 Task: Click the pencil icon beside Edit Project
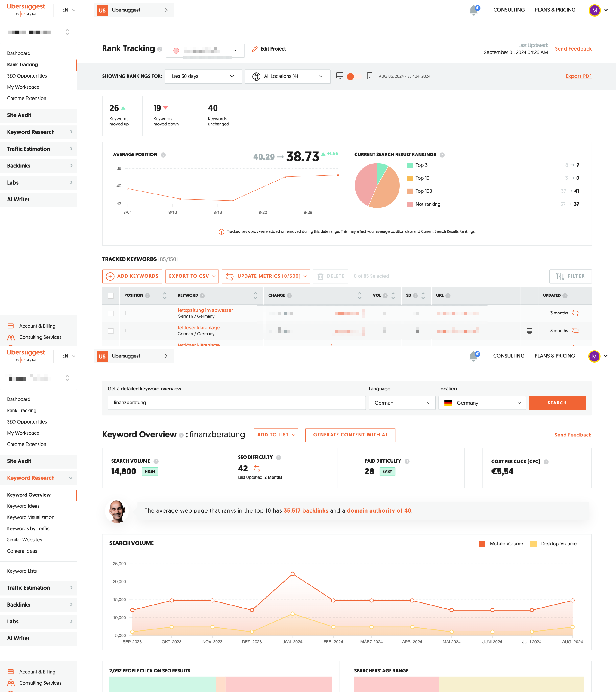point(254,49)
